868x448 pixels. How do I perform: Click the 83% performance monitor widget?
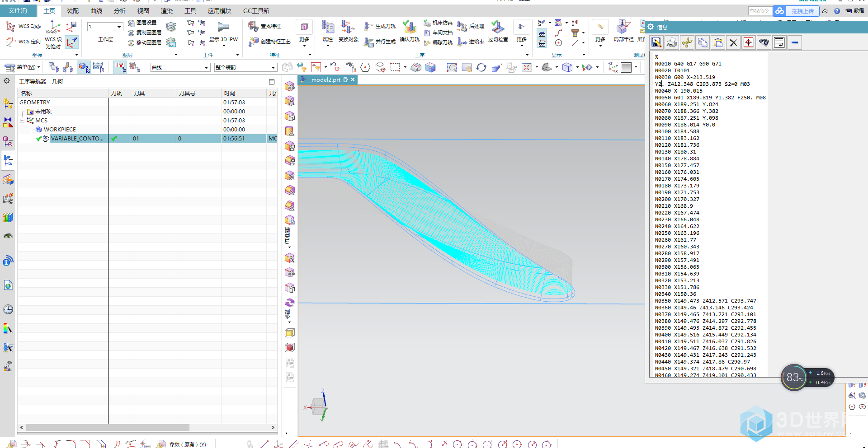pos(794,377)
